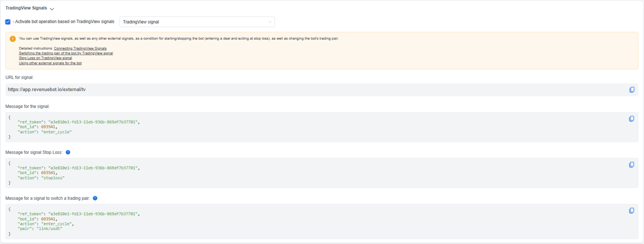Click the link/usdt pair message code block
The width and height of the screenshot is (644, 244).
[x=322, y=222]
